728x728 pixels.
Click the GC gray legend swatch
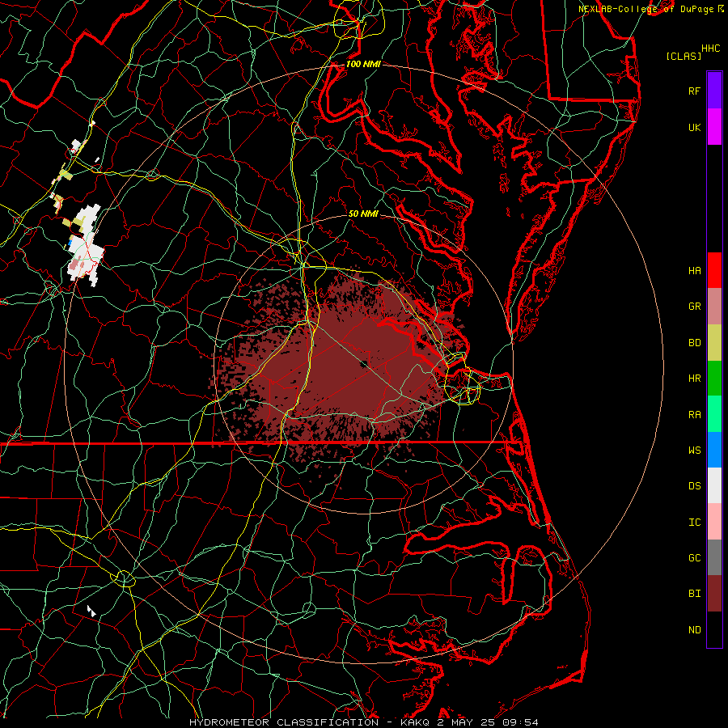tap(714, 557)
